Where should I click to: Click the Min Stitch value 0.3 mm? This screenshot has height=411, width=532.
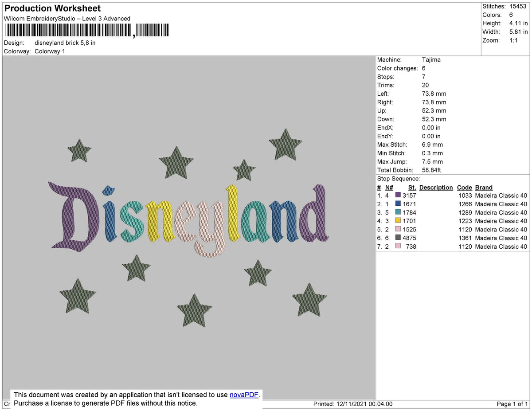coord(432,153)
